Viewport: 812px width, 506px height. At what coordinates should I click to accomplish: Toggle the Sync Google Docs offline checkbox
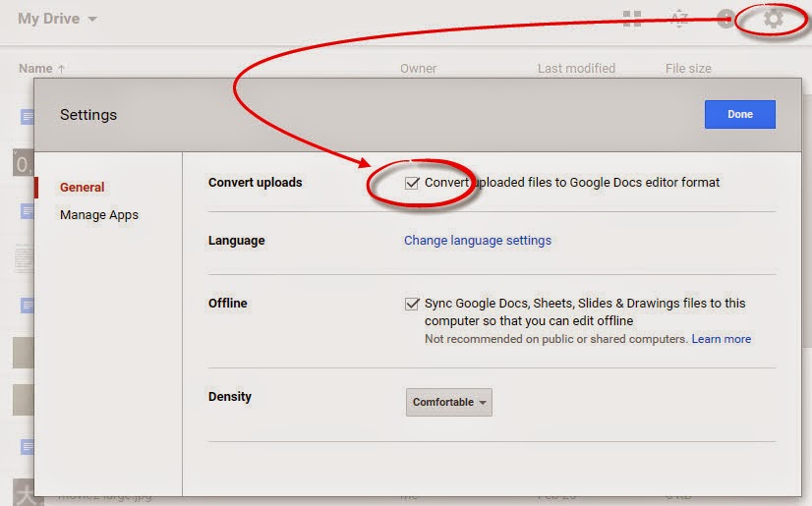pos(412,304)
